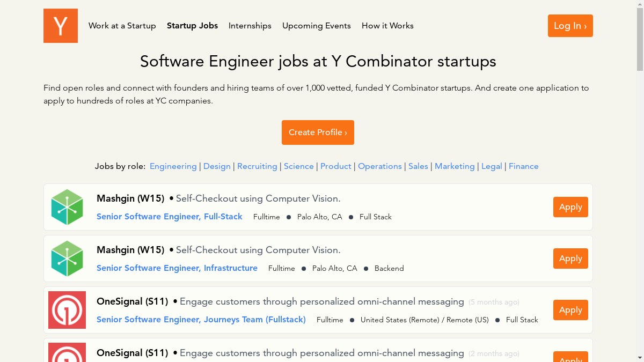Click the Y Combinator logo
644x362 pixels.
click(61, 26)
